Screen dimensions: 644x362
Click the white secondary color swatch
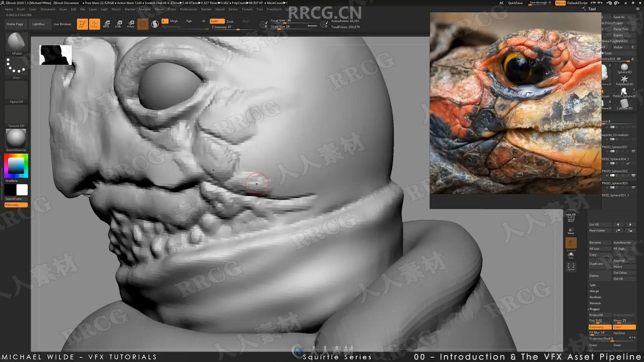(22, 190)
